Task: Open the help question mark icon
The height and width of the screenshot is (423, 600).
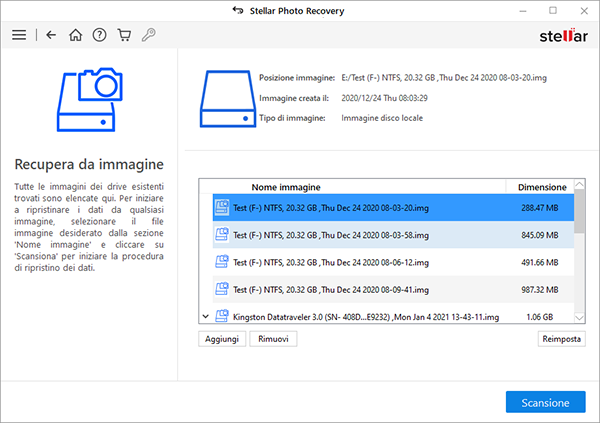Action: [x=100, y=35]
